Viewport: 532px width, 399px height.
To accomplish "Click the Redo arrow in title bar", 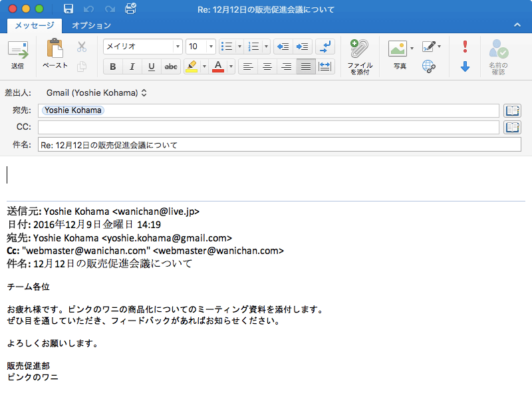I will 110,9.
